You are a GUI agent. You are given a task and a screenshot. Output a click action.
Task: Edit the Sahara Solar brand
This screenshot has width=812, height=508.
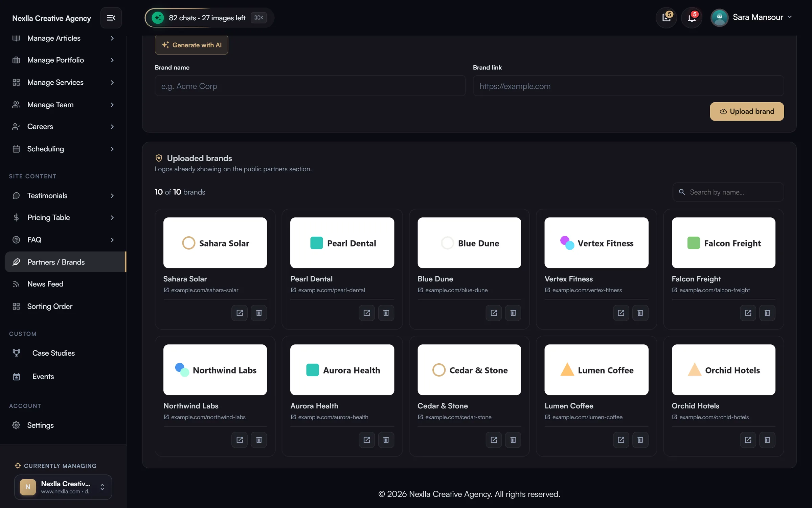pos(240,313)
